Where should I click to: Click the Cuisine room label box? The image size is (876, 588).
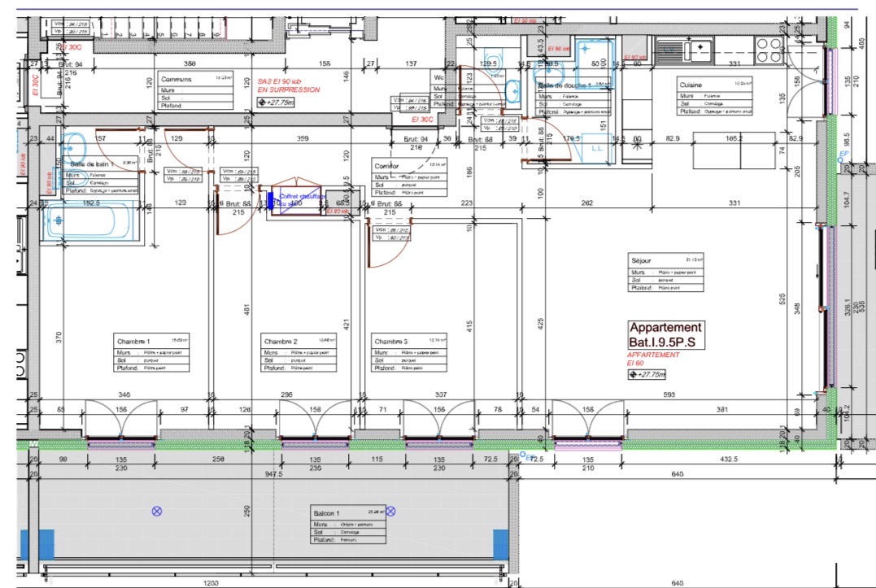715,95
